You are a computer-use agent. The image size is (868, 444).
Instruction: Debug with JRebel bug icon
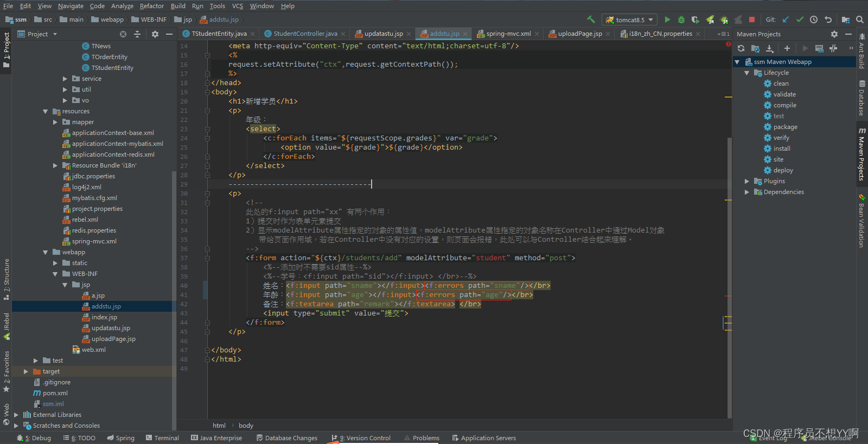click(724, 20)
